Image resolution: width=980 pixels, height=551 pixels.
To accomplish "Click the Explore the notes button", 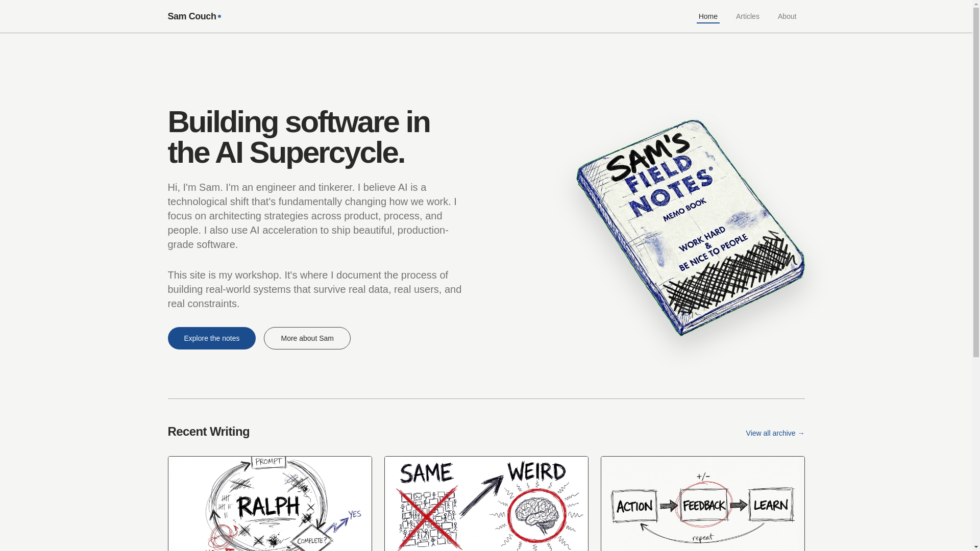I will [211, 338].
